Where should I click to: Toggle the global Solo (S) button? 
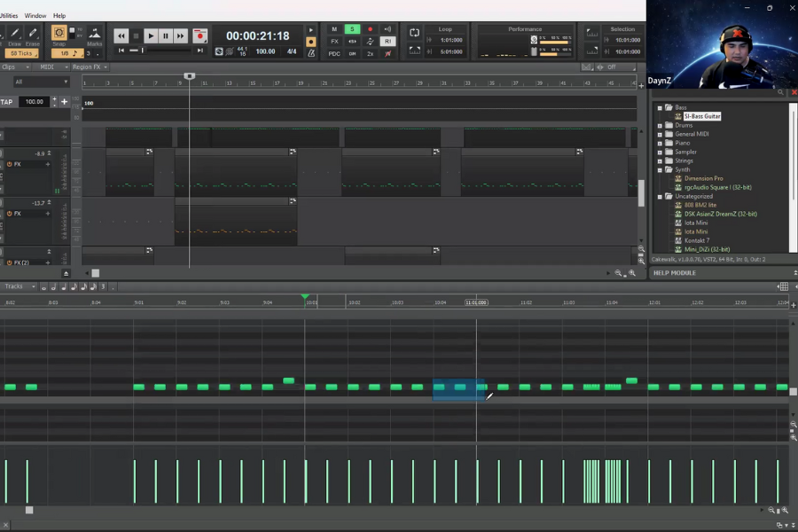point(352,29)
